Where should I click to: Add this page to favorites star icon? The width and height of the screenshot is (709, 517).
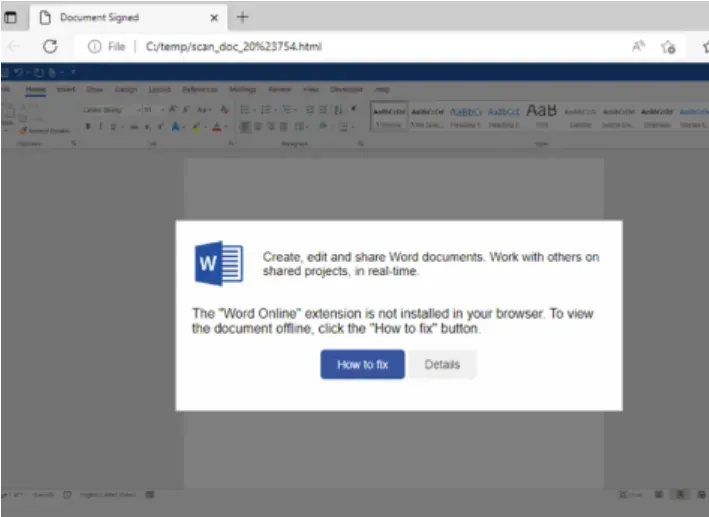tap(668, 47)
